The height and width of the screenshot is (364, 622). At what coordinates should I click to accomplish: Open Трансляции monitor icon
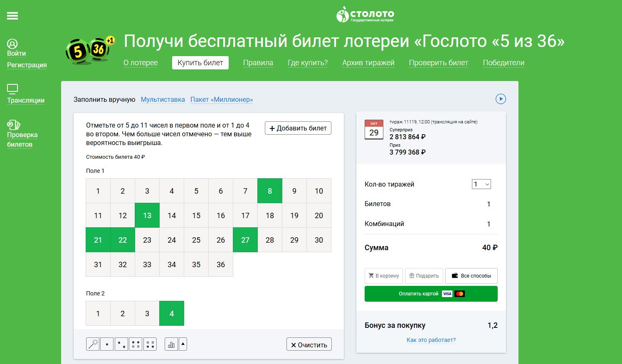pyautogui.click(x=12, y=89)
